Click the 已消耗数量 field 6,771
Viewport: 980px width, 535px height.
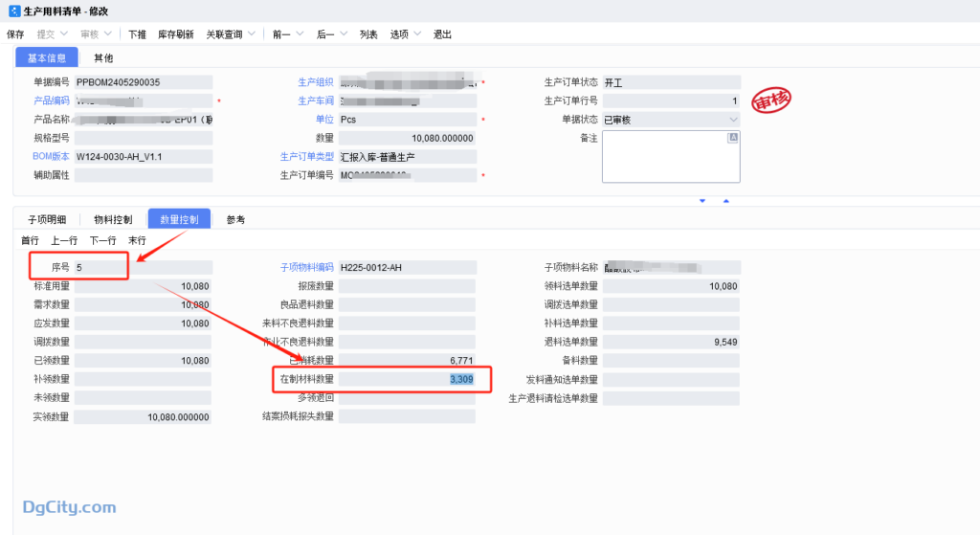(x=408, y=360)
